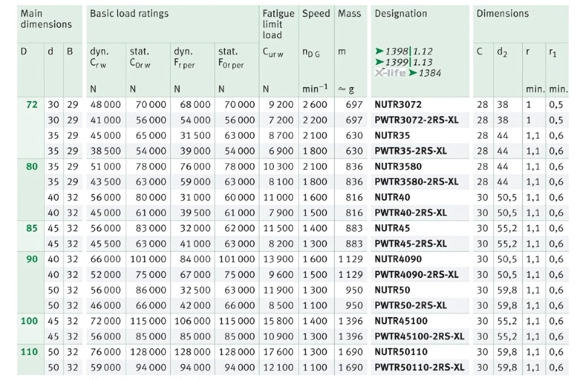This screenshot has width=588, height=380.
Task: Click the 48 000 dynamic load value
Action: tap(105, 105)
